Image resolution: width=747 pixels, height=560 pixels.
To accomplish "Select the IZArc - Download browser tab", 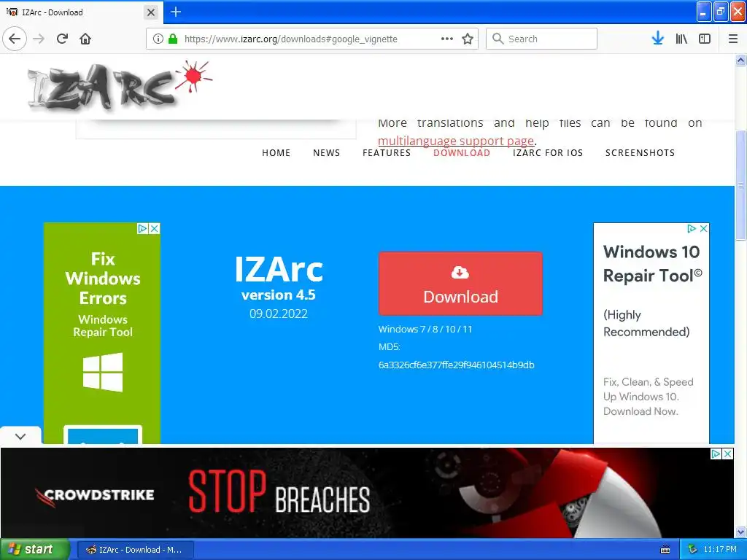I will [x=81, y=12].
